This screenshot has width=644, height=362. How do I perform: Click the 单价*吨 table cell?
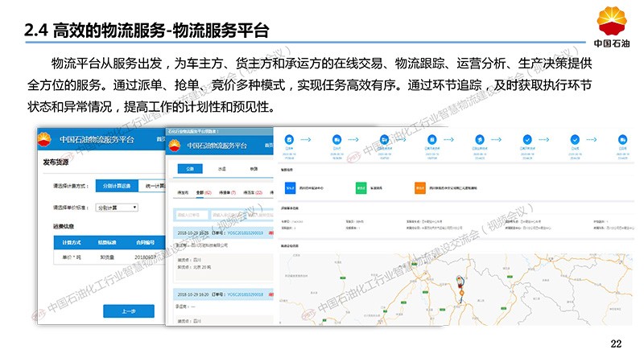point(72,257)
